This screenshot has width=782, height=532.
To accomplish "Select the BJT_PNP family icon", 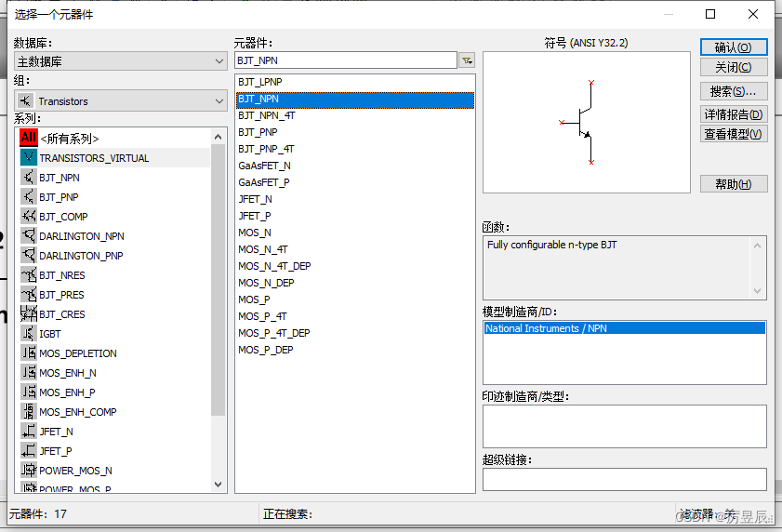I will click(x=28, y=197).
